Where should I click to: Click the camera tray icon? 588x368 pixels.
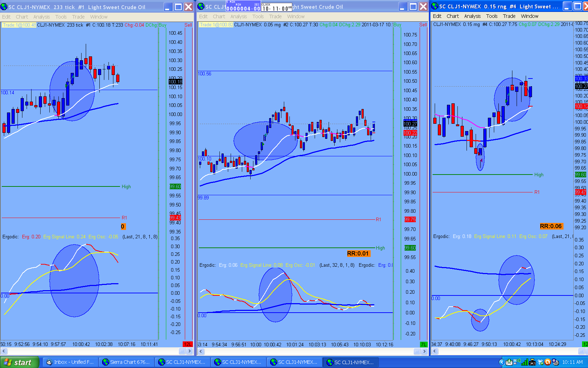(x=532, y=362)
